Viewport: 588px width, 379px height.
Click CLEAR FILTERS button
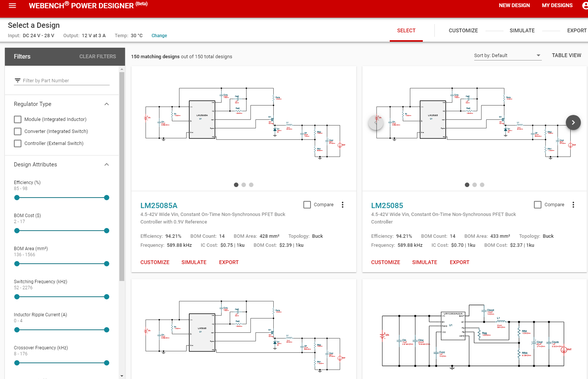point(98,57)
